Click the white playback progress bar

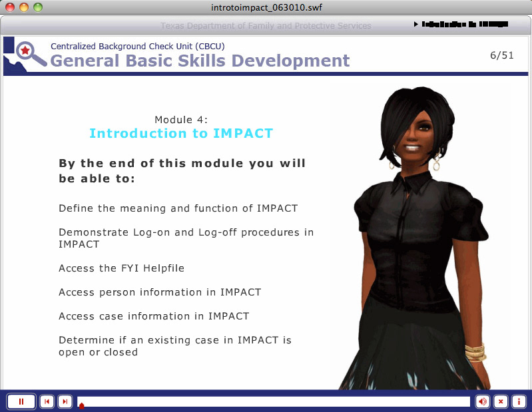274,401
